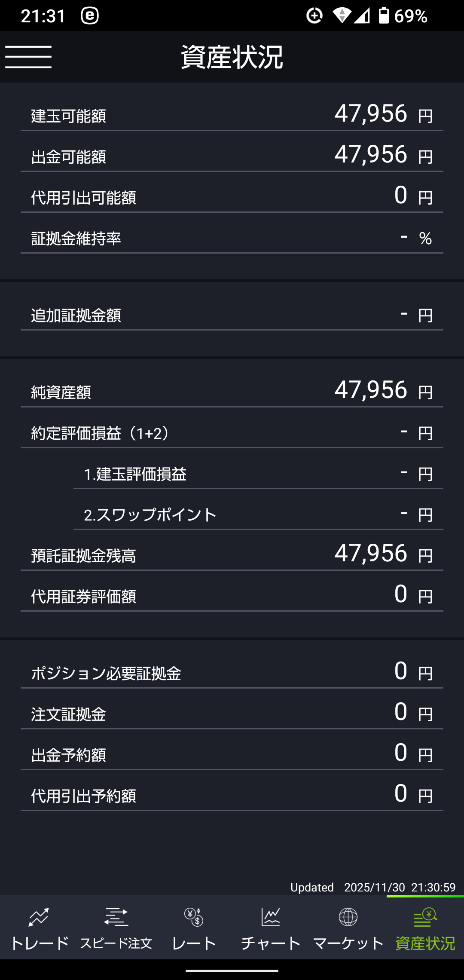The width and height of the screenshot is (464, 980).
Task: Tap the スピード注文 arrows icon
Action: click(116, 917)
